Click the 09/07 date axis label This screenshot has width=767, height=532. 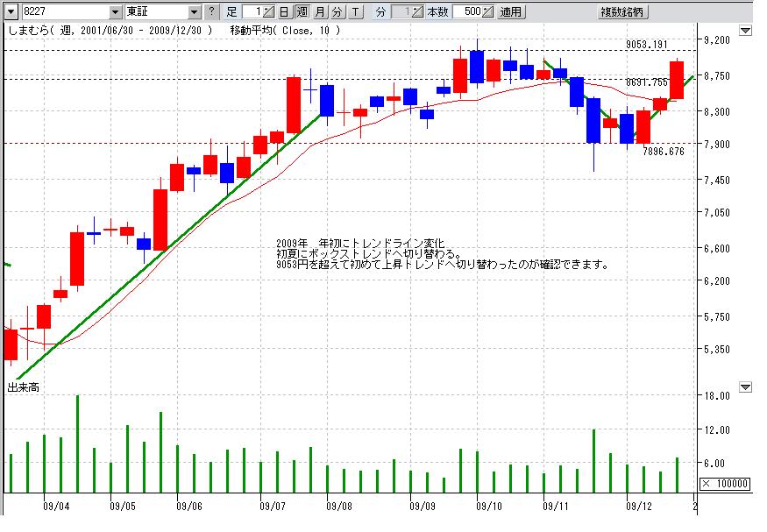coord(273,506)
